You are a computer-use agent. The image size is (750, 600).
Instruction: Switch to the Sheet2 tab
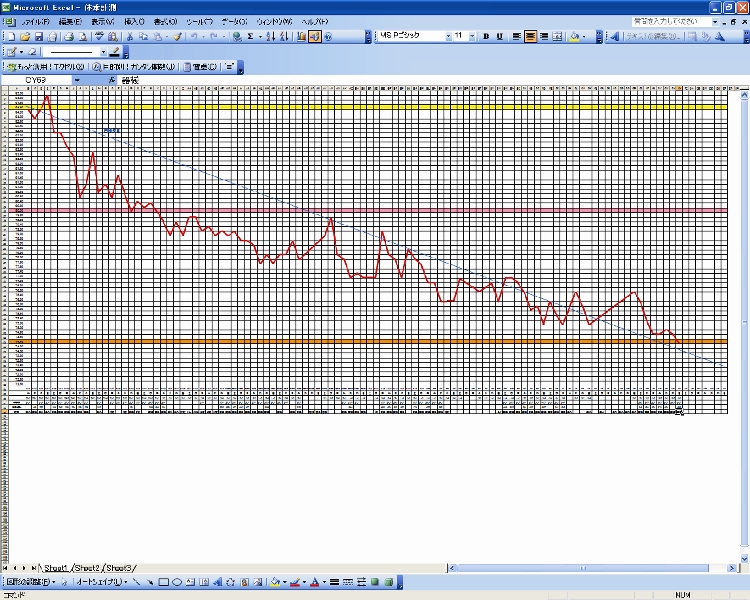coord(87,568)
